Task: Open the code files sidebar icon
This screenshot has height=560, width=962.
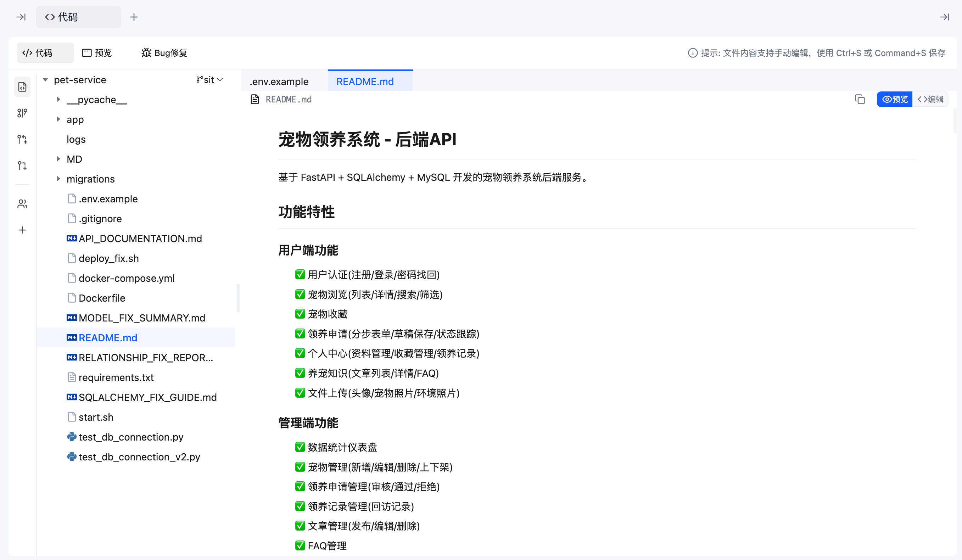Action: coord(22,87)
